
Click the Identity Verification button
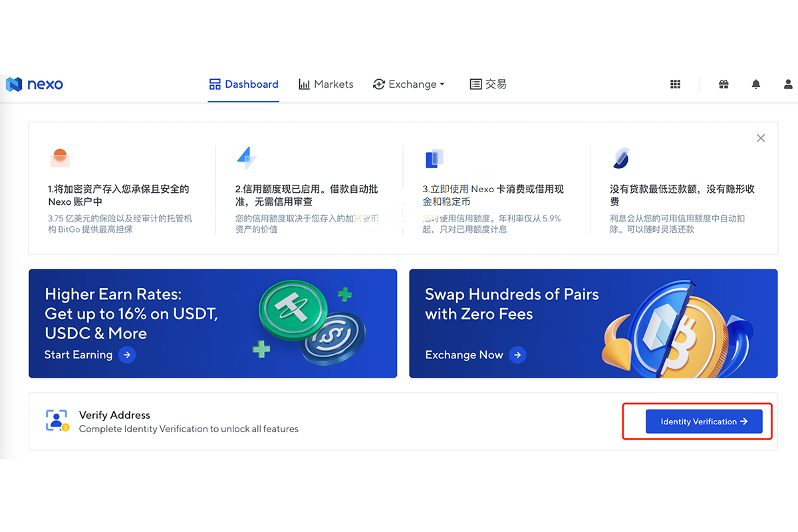coord(704,422)
